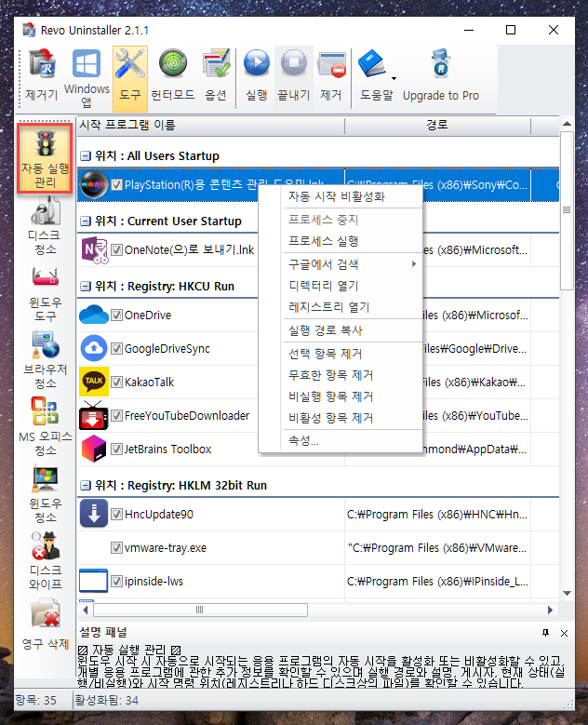This screenshot has height=725, width=588.
Task: Choose 자동 시작 비활성화 from context menu
Action: click(341, 196)
